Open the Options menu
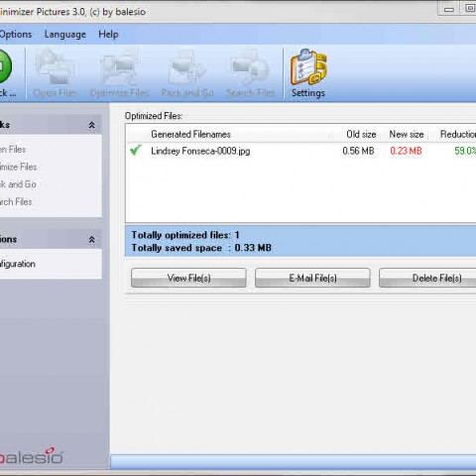This screenshot has width=476, height=476. click(x=16, y=34)
